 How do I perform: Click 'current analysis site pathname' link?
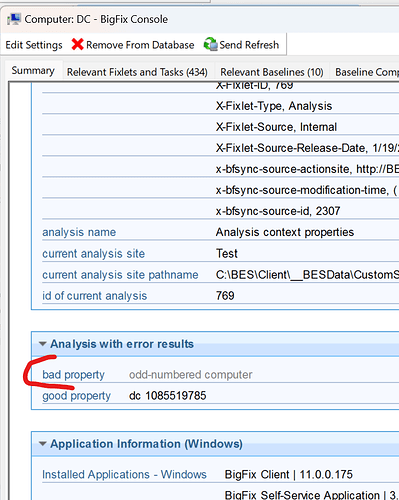tap(120, 275)
